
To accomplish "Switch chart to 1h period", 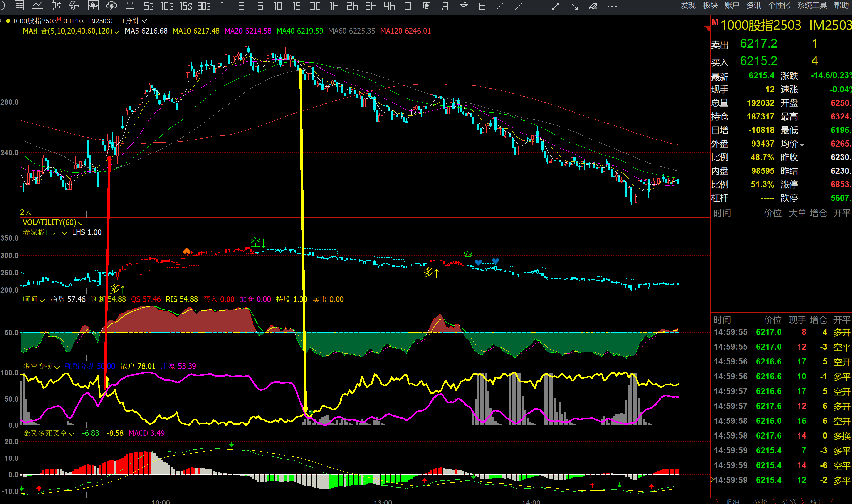I will tap(334, 6).
